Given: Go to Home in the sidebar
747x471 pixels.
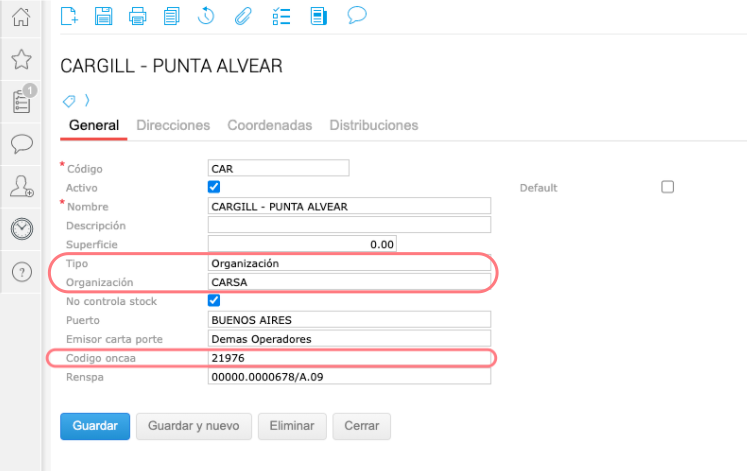Looking at the screenshot, I should pyautogui.click(x=21, y=17).
